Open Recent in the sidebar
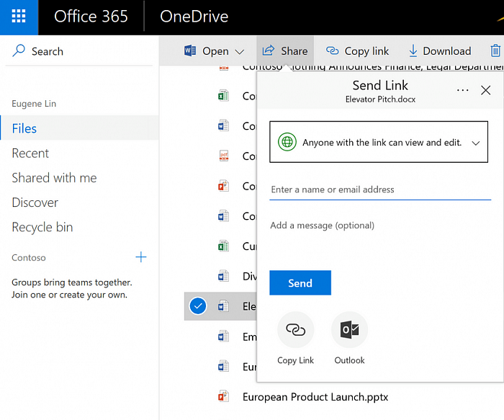Screen dimensions: 504x420 pos(30,153)
